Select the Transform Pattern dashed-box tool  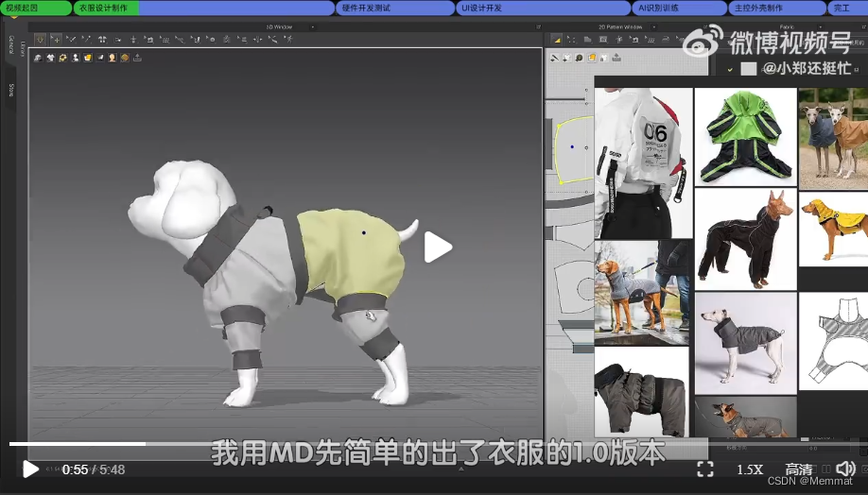[x=572, y=40]
